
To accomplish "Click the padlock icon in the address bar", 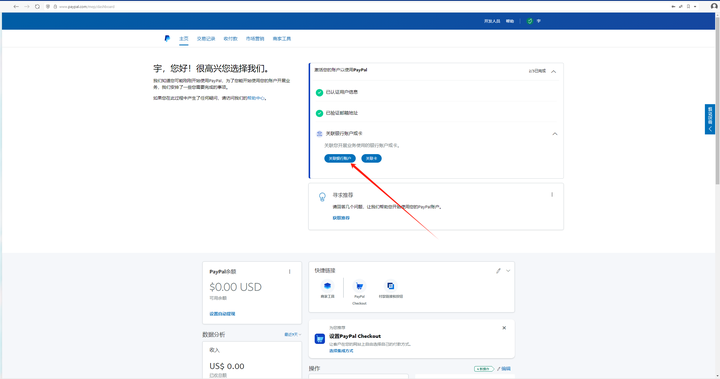I will pyautogui.click(x=55, y=6).
